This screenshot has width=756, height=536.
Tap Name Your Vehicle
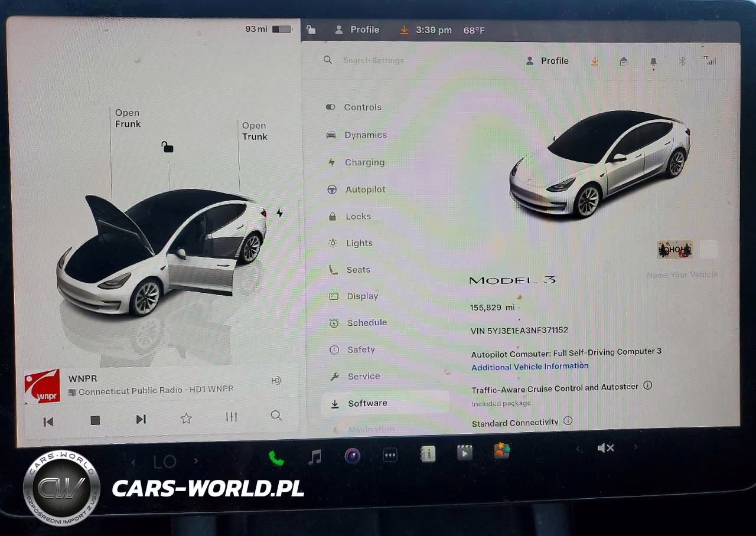tap(682, 274)
